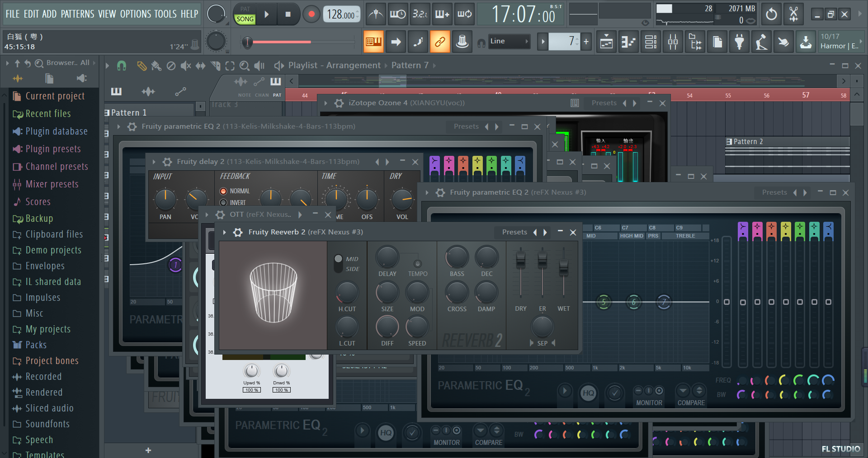This screenshot has width=868, height=458.
Task: Select the playback speaker tool in playlist
Action: point(259,66)
